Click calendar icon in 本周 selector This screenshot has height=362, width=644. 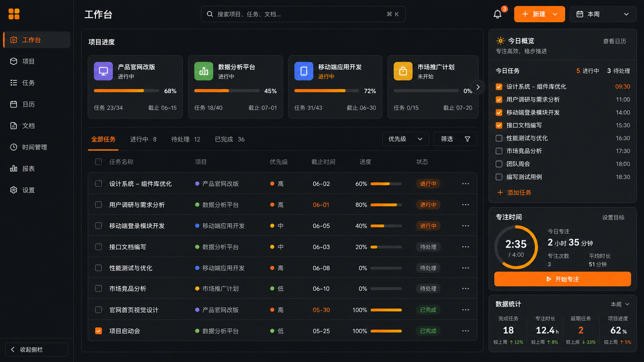click(x=580, y=14)
